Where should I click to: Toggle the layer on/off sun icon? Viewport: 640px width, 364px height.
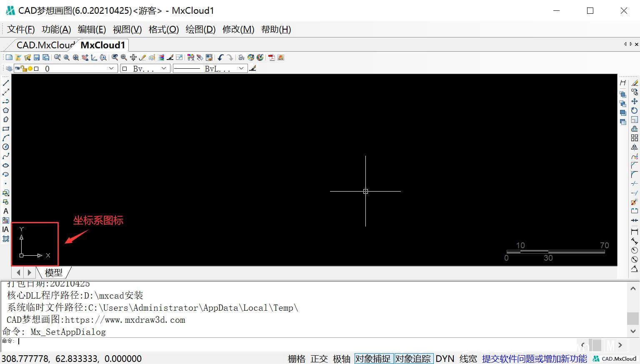(x=30, y=69)
